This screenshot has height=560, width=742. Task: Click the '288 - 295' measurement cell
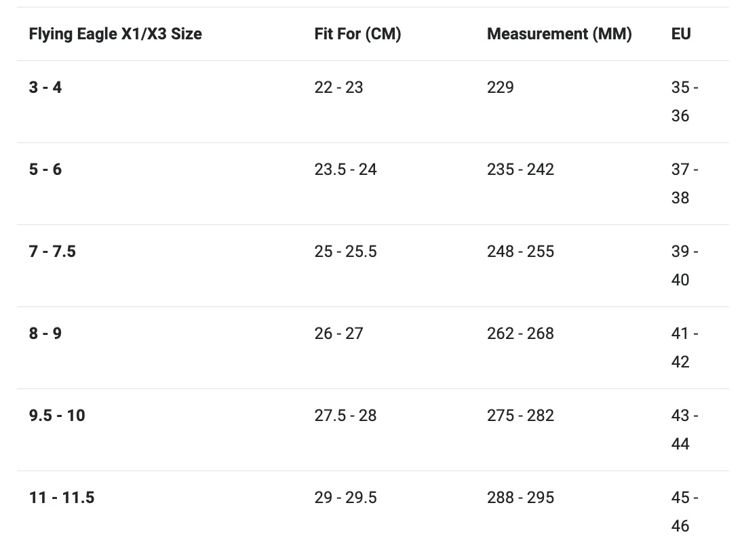pyautogui.click(x=520, y=498)
